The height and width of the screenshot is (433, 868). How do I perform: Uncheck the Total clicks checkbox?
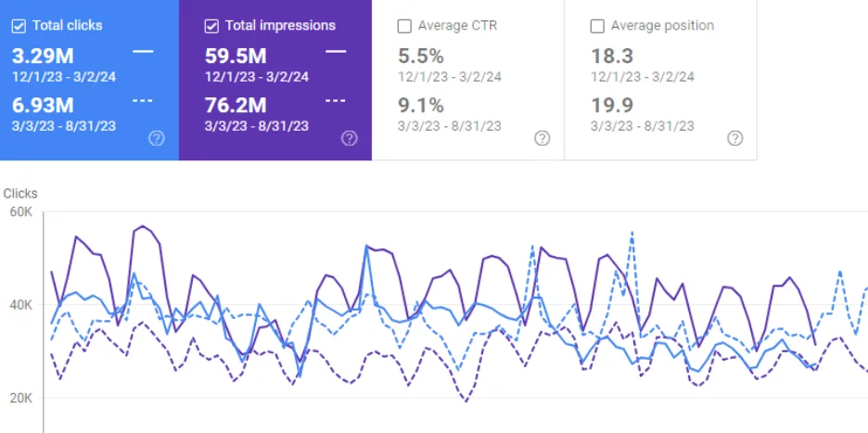point(19,26)
